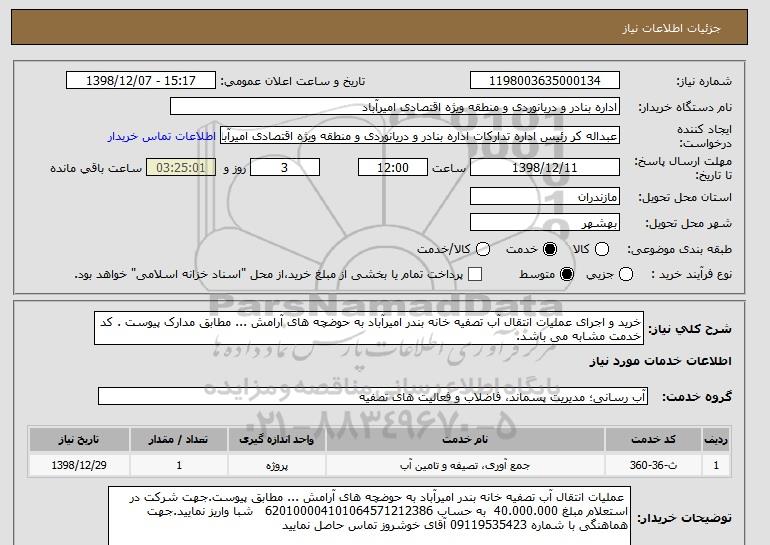Click the ردیف column header

(716, 439)
